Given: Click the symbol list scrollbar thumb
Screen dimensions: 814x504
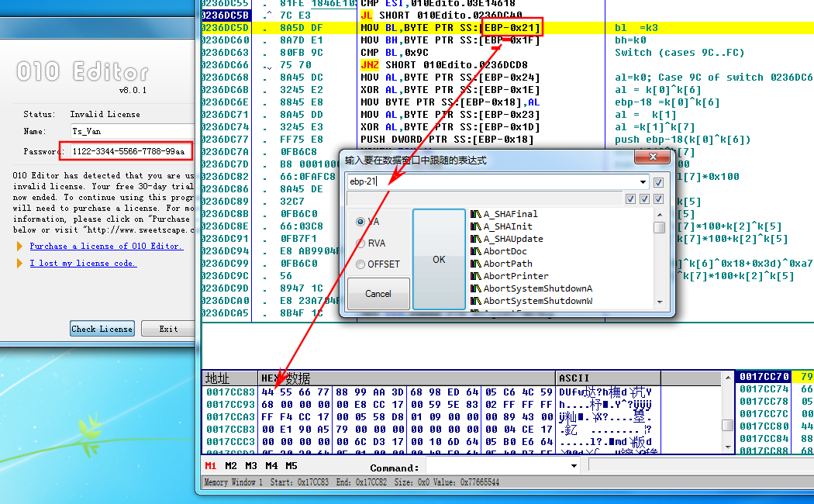Looking at the screenshot, I should (659, 227).
